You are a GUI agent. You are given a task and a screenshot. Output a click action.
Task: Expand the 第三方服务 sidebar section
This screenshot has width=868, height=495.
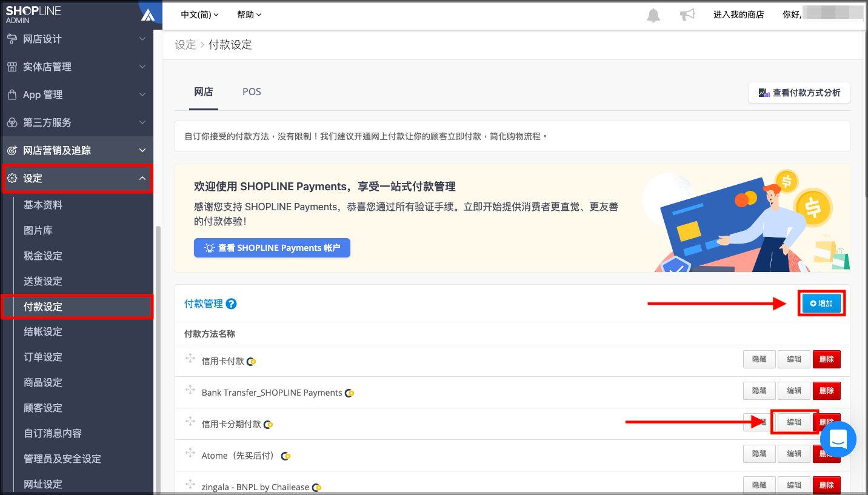[142, 122]
